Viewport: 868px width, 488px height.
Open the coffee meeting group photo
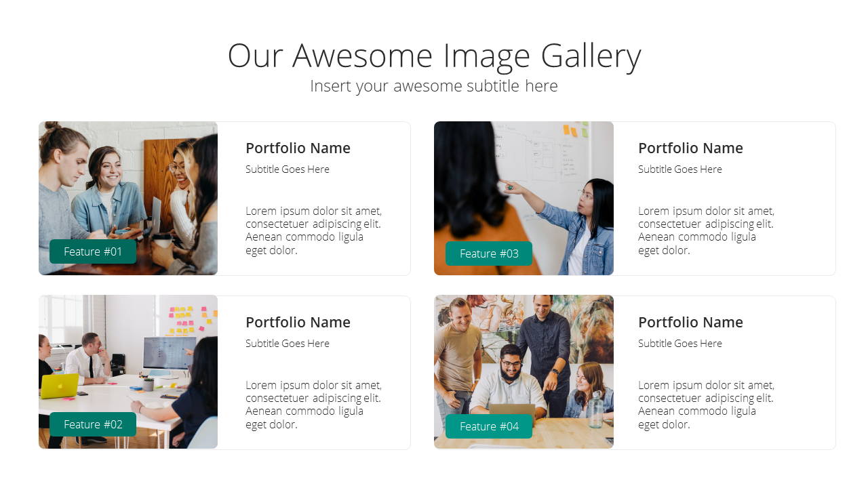[128, 198]
